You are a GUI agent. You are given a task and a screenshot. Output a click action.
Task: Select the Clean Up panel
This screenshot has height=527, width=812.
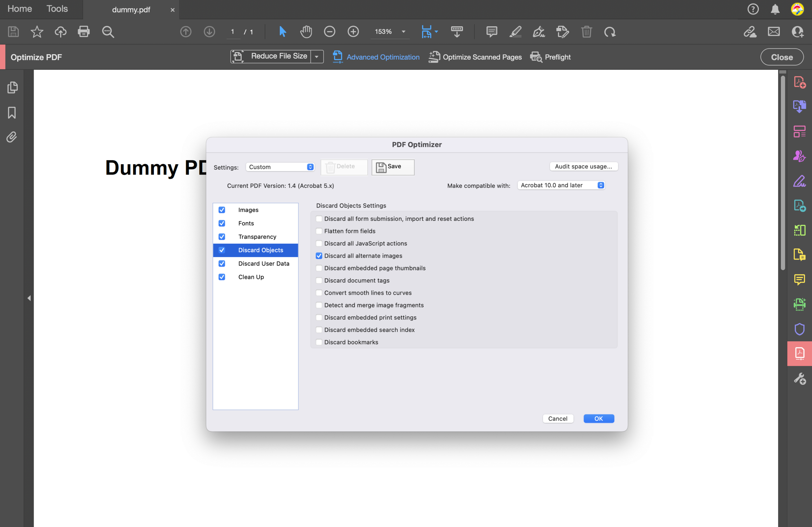256,277
